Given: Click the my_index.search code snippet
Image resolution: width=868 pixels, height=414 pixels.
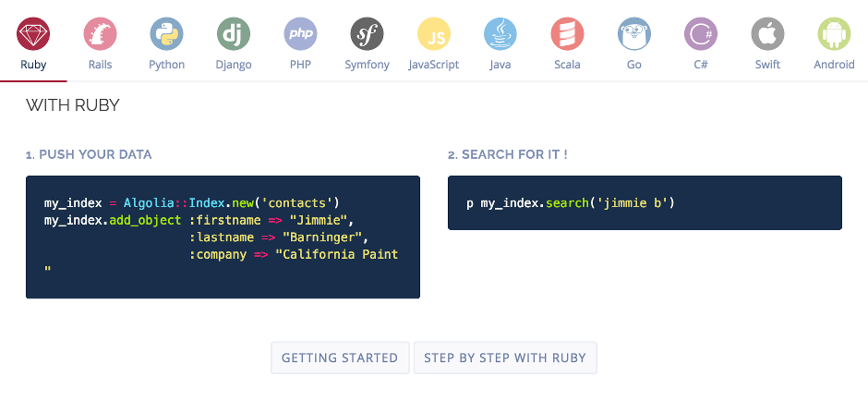Looking at the screenshot, I should point(571,202).
